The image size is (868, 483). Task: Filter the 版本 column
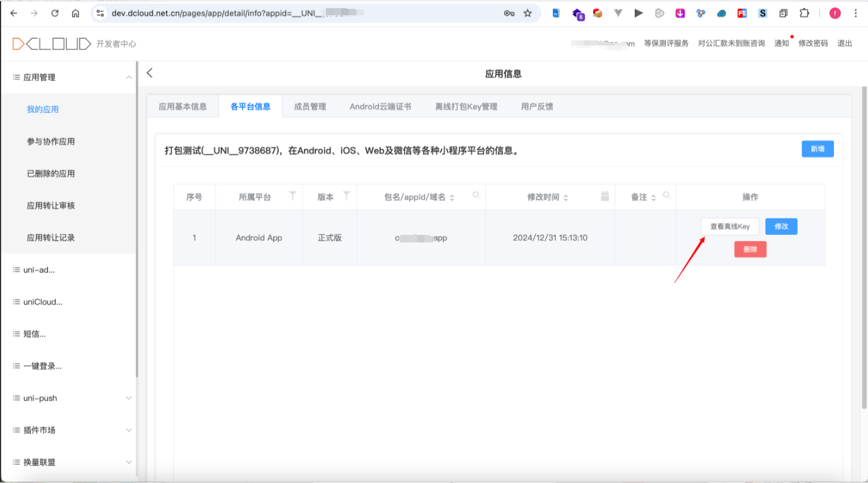[x=346, y=196]
